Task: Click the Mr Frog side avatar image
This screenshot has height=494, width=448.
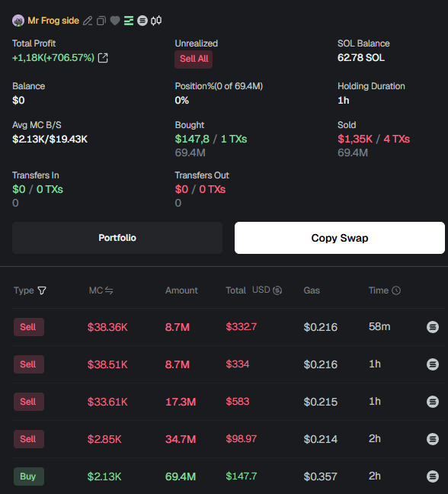Action: click(18, 21)
